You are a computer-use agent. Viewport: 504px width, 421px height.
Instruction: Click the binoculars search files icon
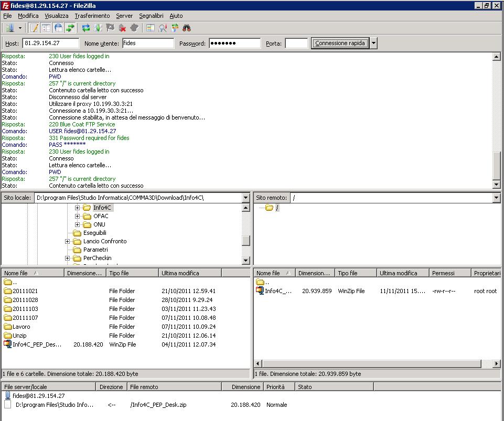coord(187,28)
